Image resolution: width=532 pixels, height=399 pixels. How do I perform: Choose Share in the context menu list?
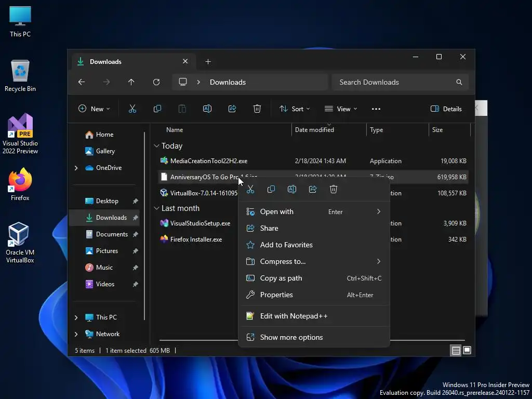[x=314, y=229]
